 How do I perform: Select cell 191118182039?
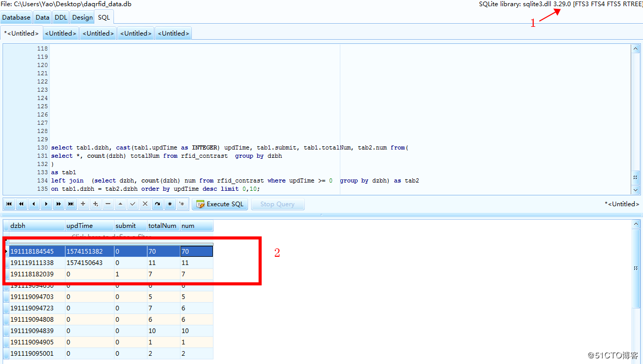(37, 274)
